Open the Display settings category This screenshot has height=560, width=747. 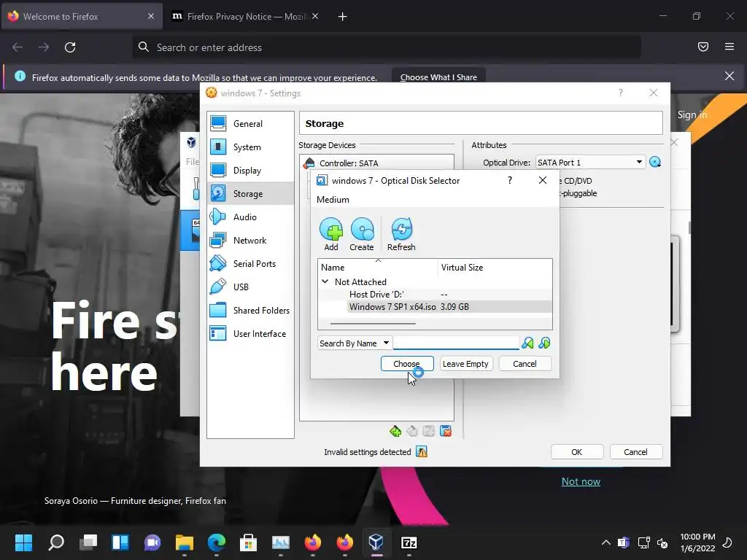[251, 171]
